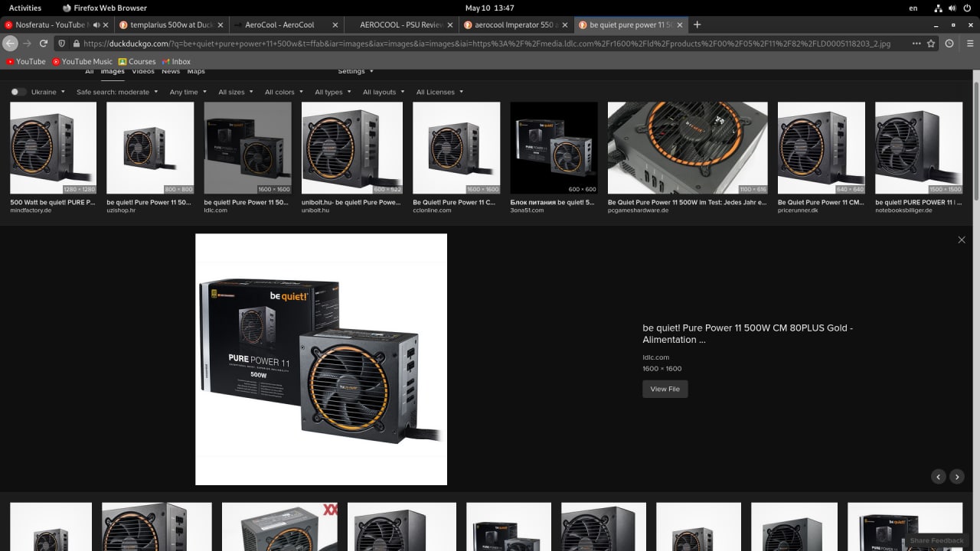Open the All colors filter dropdown
The height and width of the screenshot is (551, 980).
pos(284,92)
